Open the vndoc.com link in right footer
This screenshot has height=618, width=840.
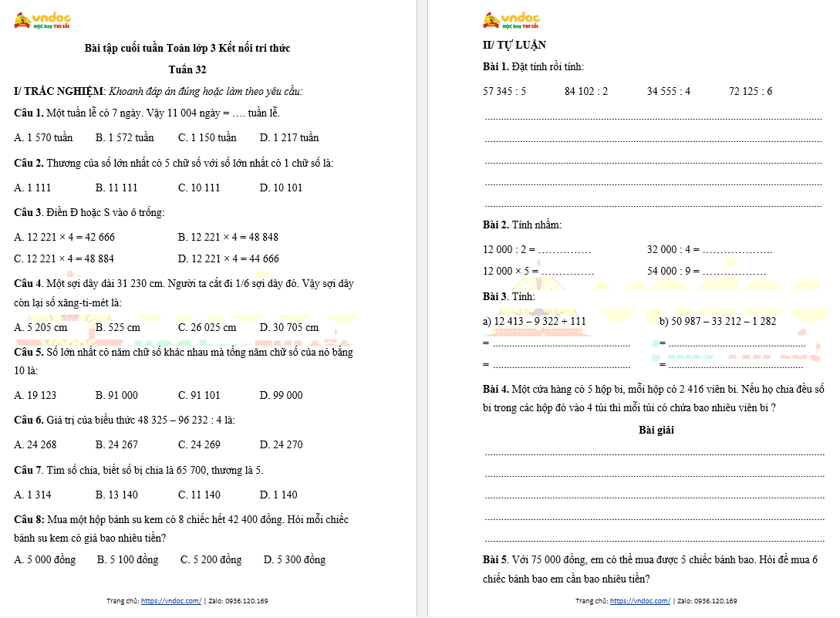point(639,600)
